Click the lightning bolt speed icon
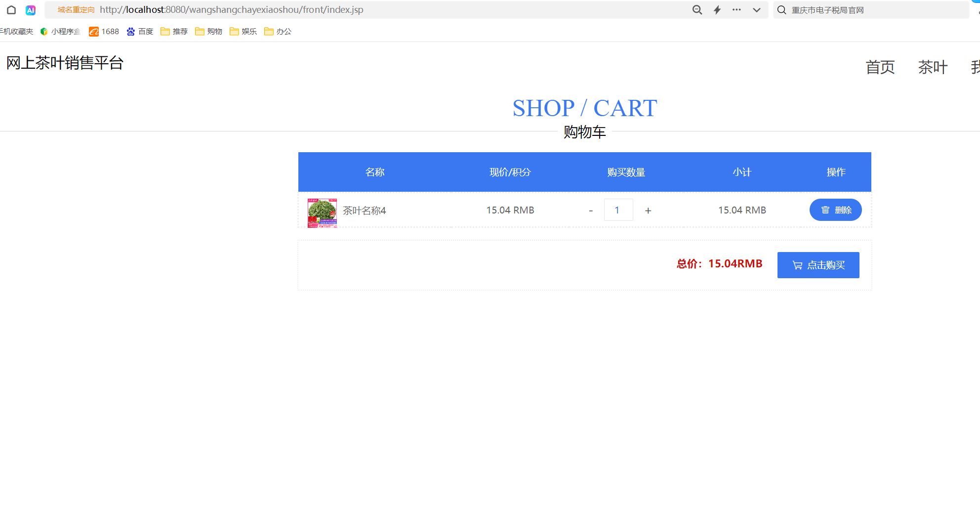This screenshot has height=508, width=980. tap(717, 10)
